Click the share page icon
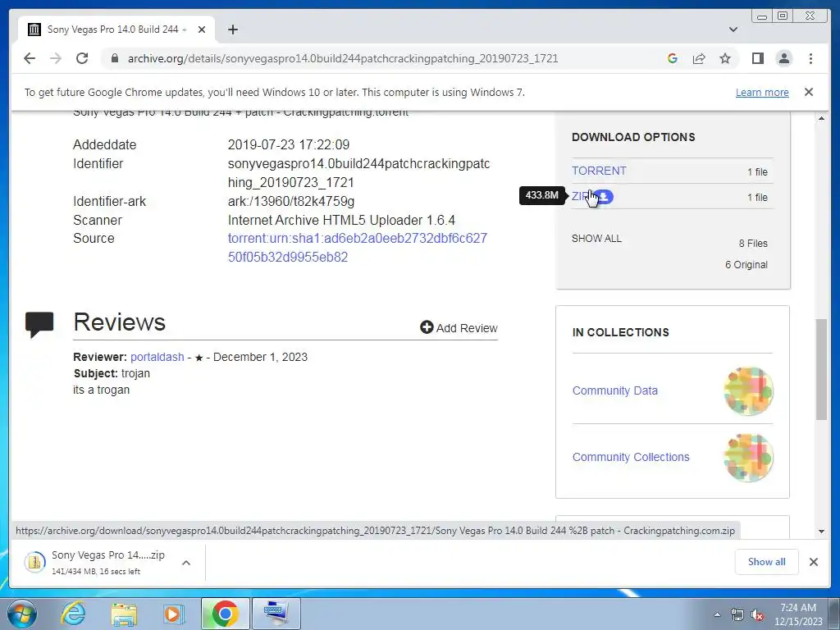Viewport: 840px width, 630px height. pos(699,58)
